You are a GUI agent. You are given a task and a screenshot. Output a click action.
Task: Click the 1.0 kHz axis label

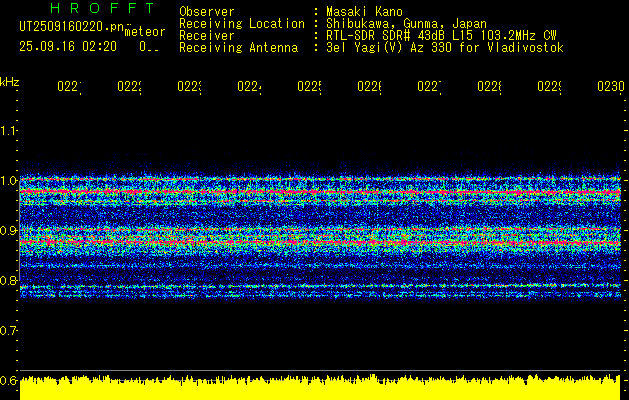(8, 181)
